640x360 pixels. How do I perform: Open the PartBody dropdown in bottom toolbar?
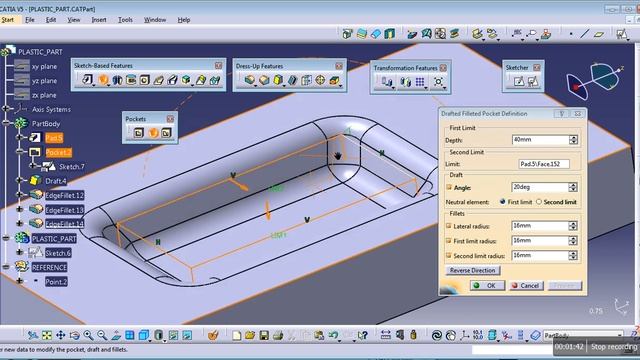point(620,336)
